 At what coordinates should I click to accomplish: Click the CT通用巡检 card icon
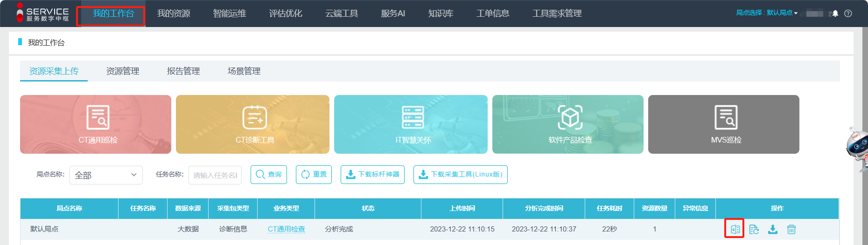[98, 117]
